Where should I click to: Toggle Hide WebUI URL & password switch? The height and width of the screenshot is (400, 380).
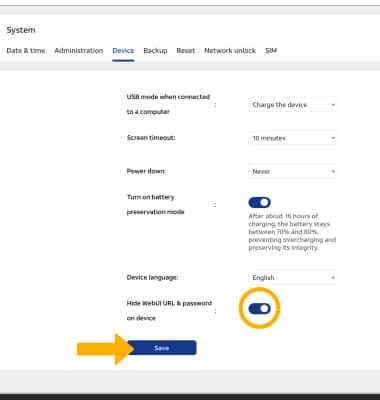coord(259,309)
